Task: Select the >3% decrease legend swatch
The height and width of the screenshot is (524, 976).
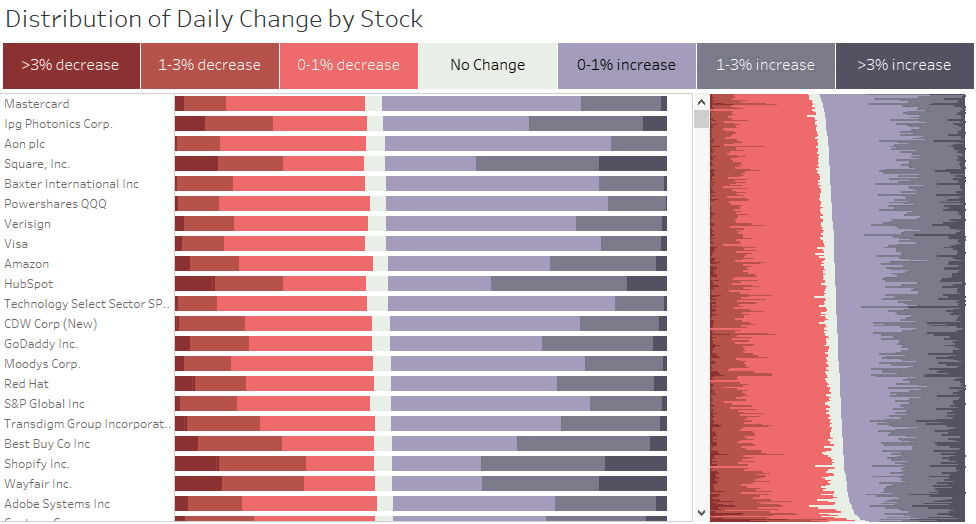Action: tap(71, 65)
